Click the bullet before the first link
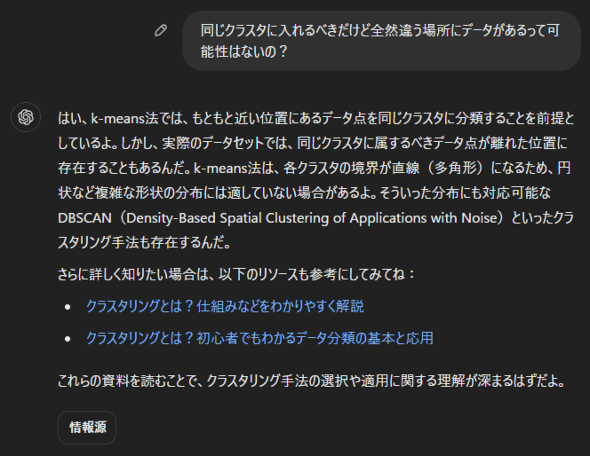Screen dimensions: 590x456 [x=68, y=307]
